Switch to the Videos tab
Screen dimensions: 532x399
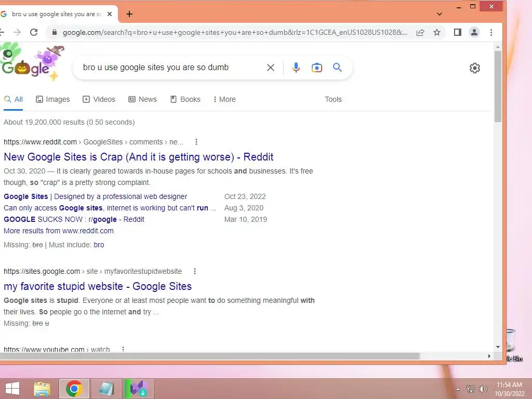[x=99, y=99]
